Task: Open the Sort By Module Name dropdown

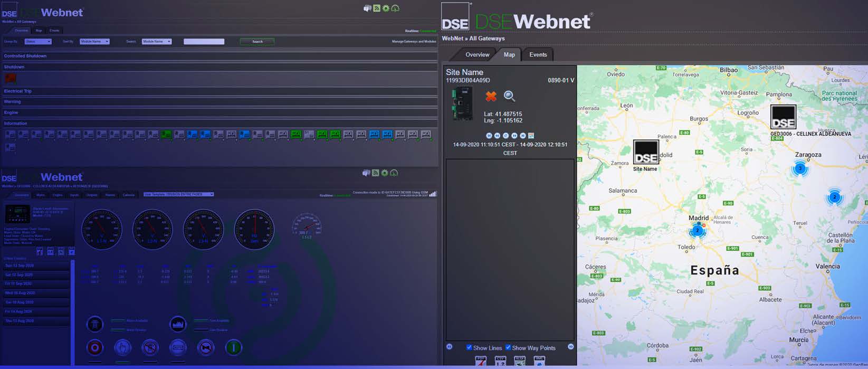Action: point(94,41)
